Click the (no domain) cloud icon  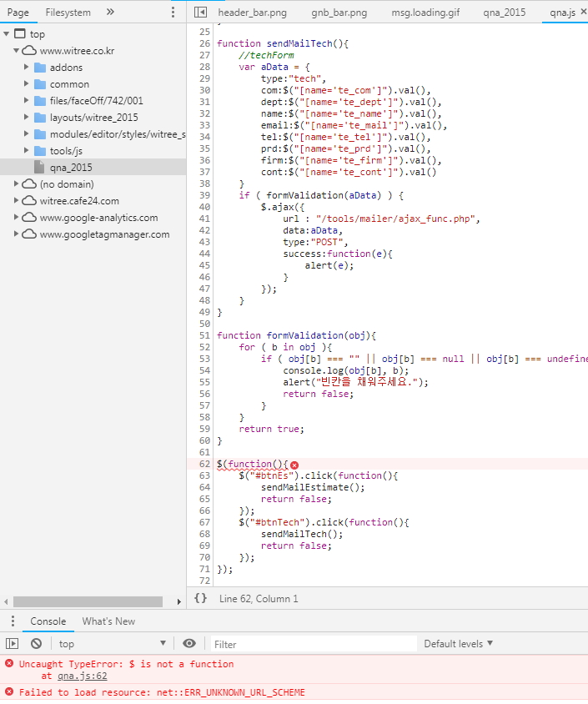[x=29, y=184]
